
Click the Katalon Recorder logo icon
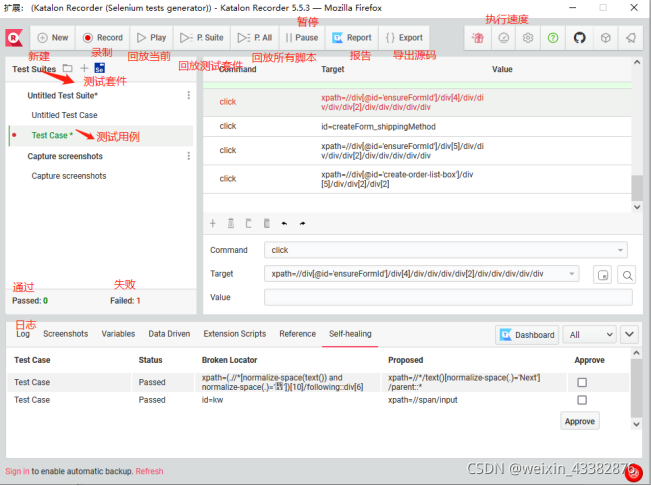(x=14, y=38)
